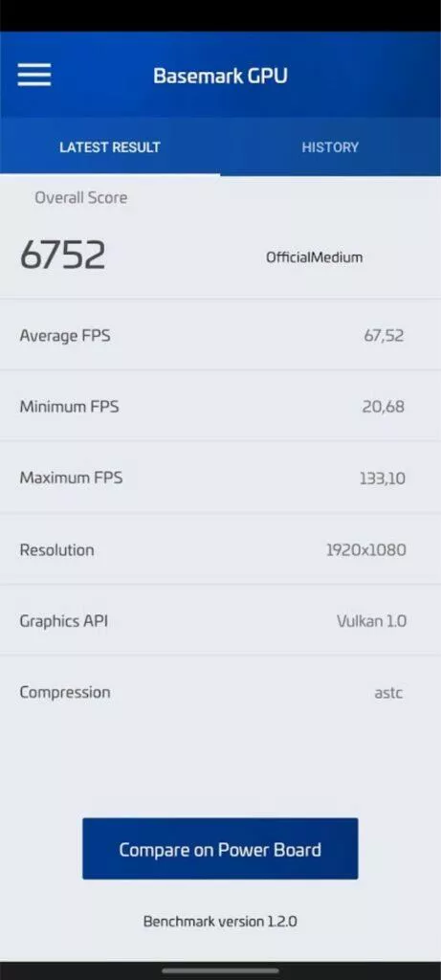Viewport: 441px width, 980px height.
Task: Tap Compare on Power Board button
Action: (x=220, y=849)
